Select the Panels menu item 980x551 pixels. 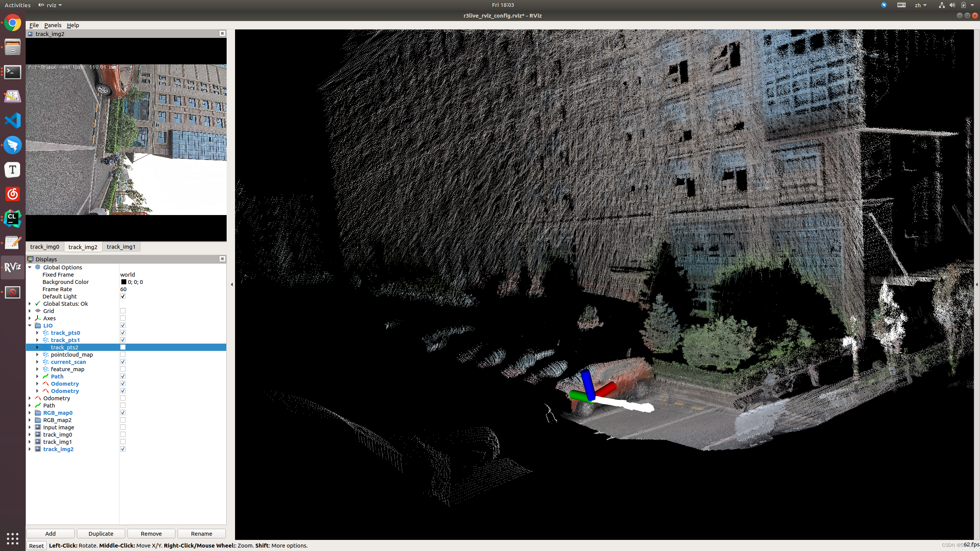[x=52, y=25]
